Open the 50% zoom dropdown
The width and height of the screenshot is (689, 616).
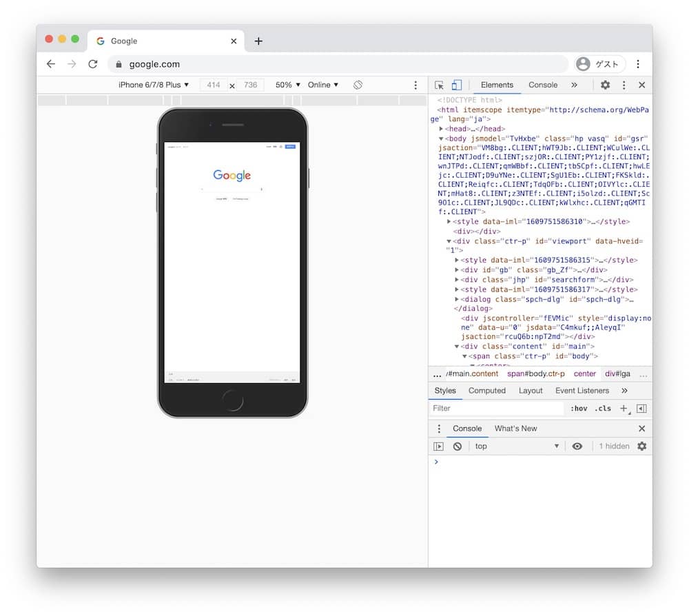coord(288,85)
